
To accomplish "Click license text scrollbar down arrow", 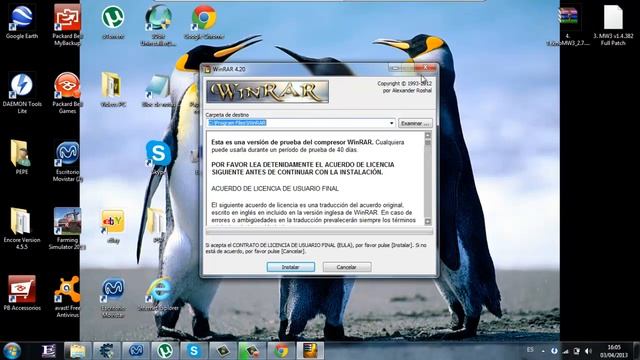I will coord(428,221).
